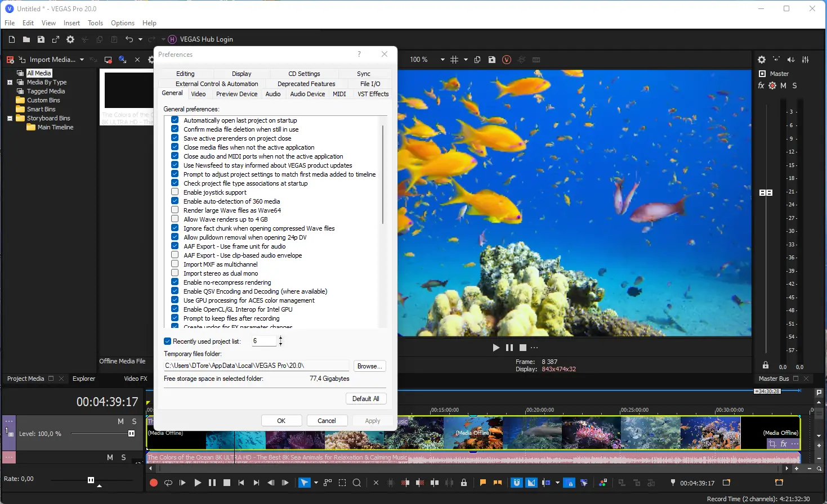The height and width of the screenshot is (504, 827).
Task: Pause the video preview
Action: (509, 348)
